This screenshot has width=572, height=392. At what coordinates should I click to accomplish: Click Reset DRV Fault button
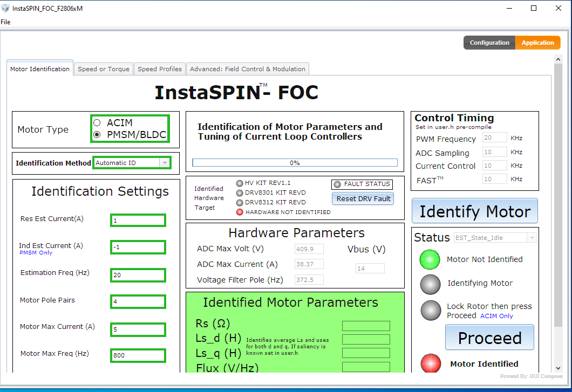pyautogui.click(x=363, y=199)
